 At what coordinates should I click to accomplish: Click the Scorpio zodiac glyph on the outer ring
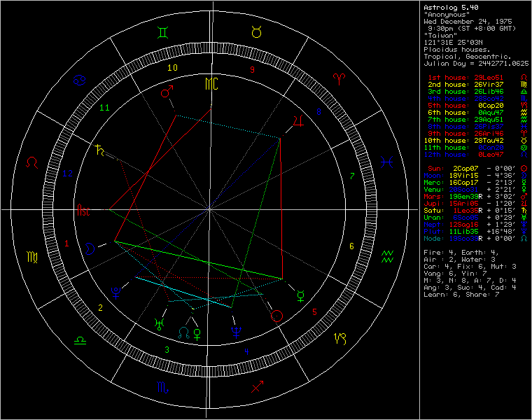(x=162, y=387)
